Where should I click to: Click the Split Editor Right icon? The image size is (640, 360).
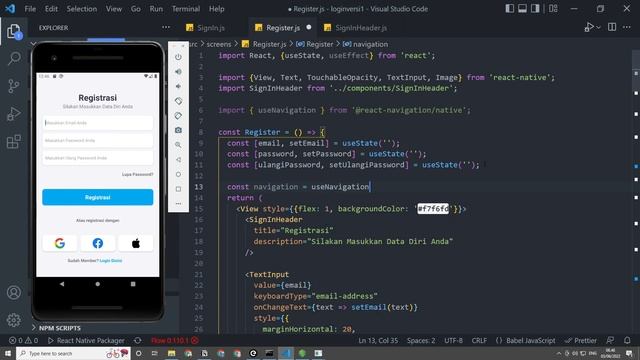[x=612, y=27]
